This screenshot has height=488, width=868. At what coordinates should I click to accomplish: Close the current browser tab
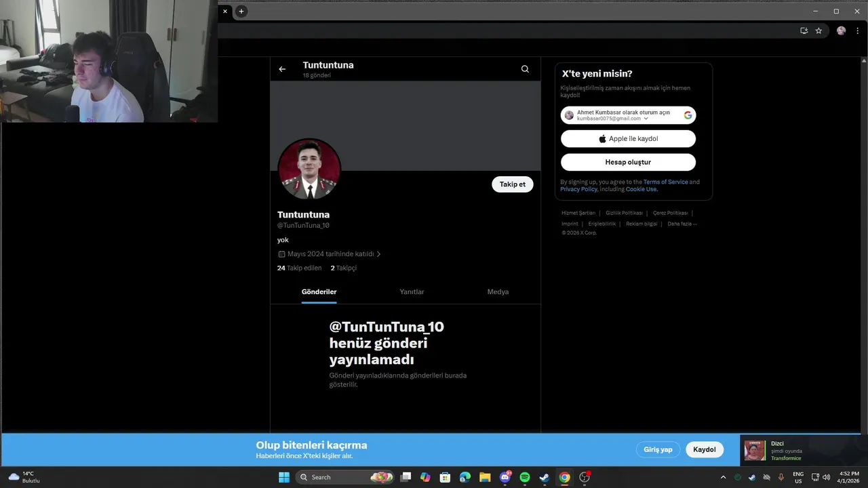coord(225,11)
